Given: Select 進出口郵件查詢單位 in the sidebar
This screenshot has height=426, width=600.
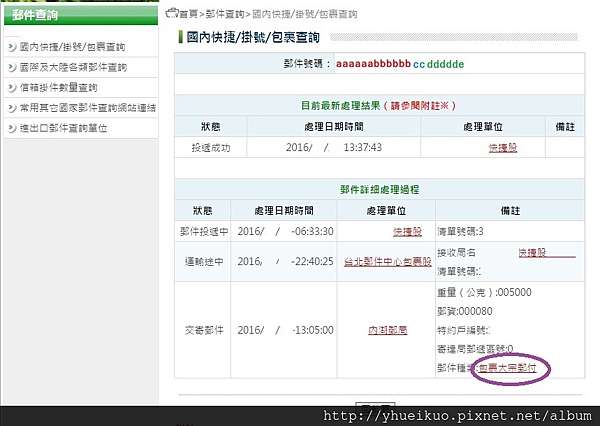Looking at the screenshot, I should pos(63,128).
